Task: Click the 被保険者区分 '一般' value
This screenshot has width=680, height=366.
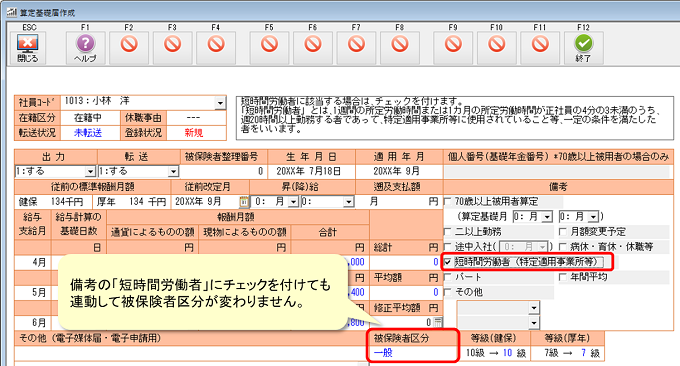Action: coord(383,353)
